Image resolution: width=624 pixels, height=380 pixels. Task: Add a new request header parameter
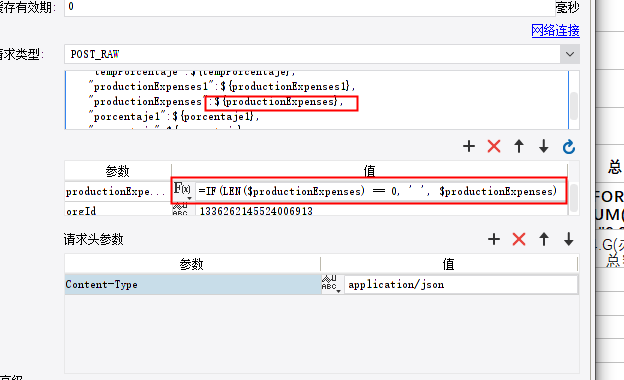[x=494, y=239]
